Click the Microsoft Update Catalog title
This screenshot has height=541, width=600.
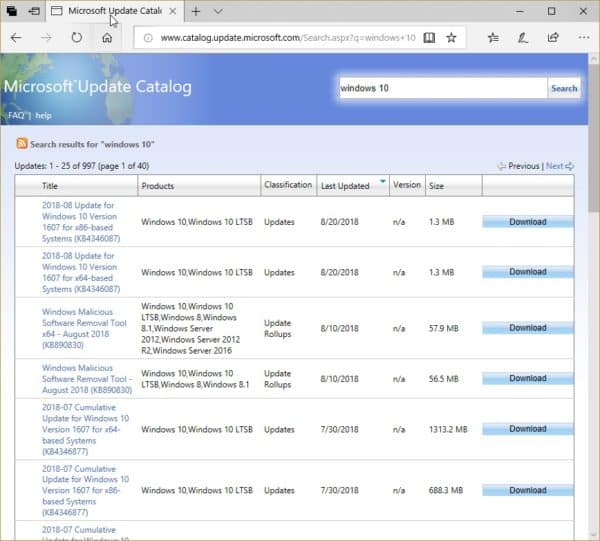point(98,87)
